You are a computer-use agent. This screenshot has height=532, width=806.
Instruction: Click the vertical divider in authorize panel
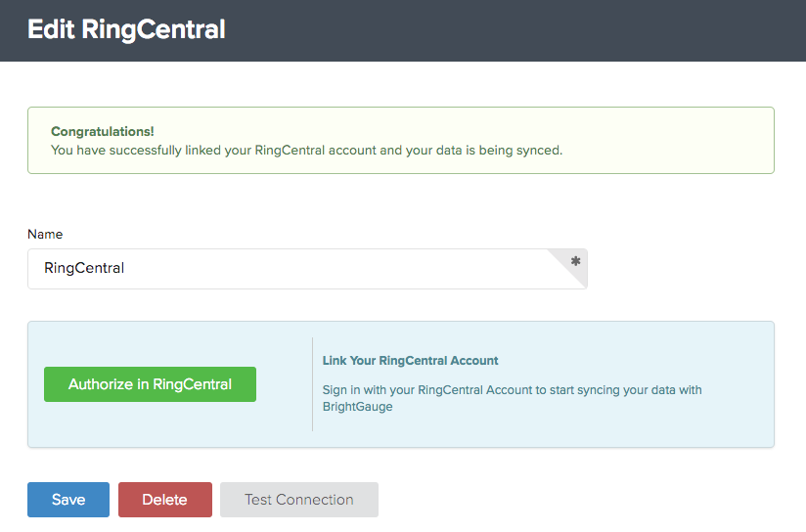click(313, 384)
